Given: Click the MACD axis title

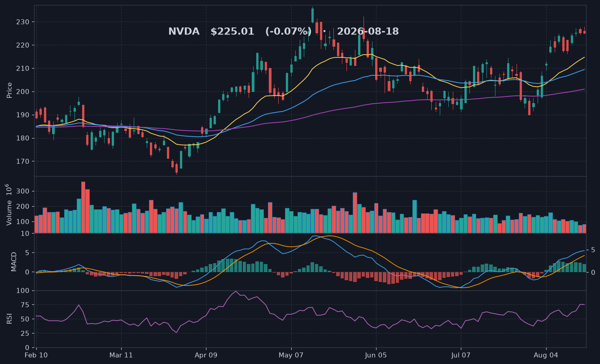Looking at the screenshot, I should pyautogui.click(x=14, y=261).
